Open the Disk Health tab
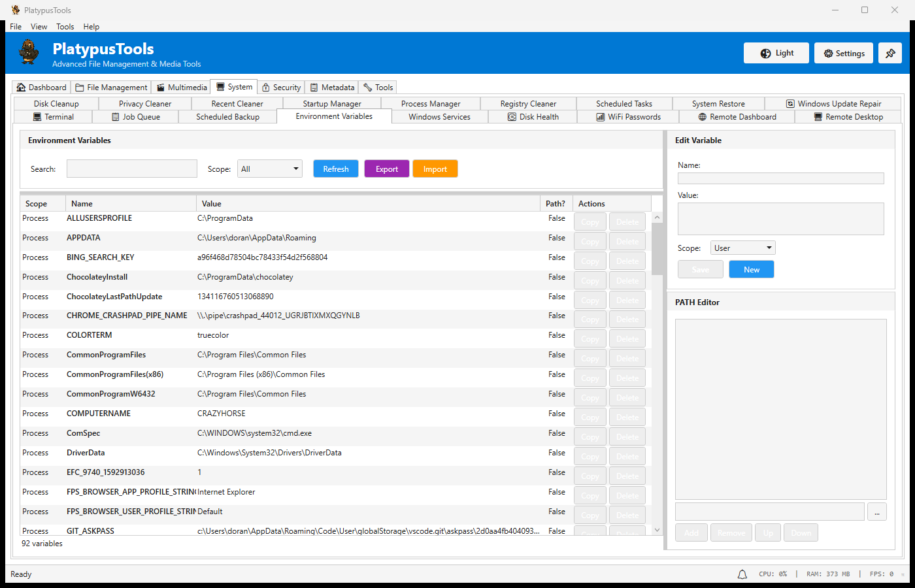The image size is (915, 588). pos(533,117)
